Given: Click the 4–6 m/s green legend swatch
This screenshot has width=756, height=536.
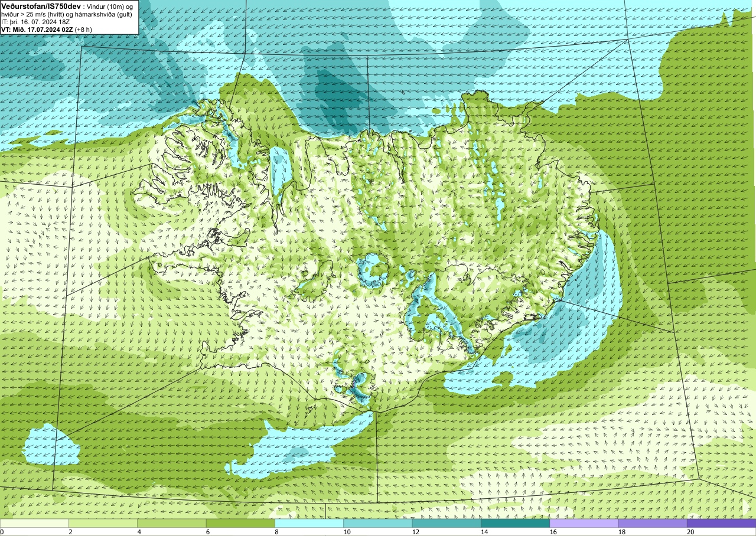Looking at the screenshot, I should click(x=172, y=523).
